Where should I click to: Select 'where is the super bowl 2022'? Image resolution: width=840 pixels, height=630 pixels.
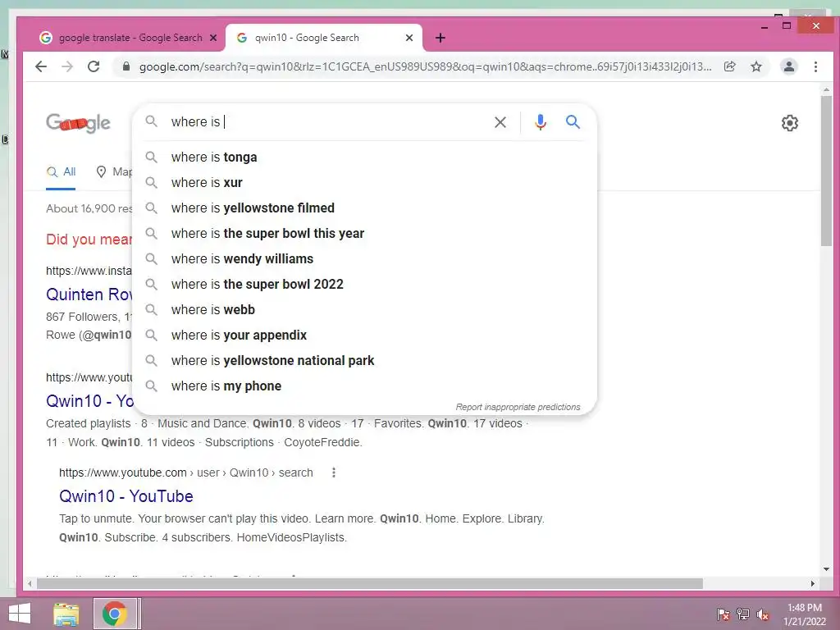click(364, 284)
